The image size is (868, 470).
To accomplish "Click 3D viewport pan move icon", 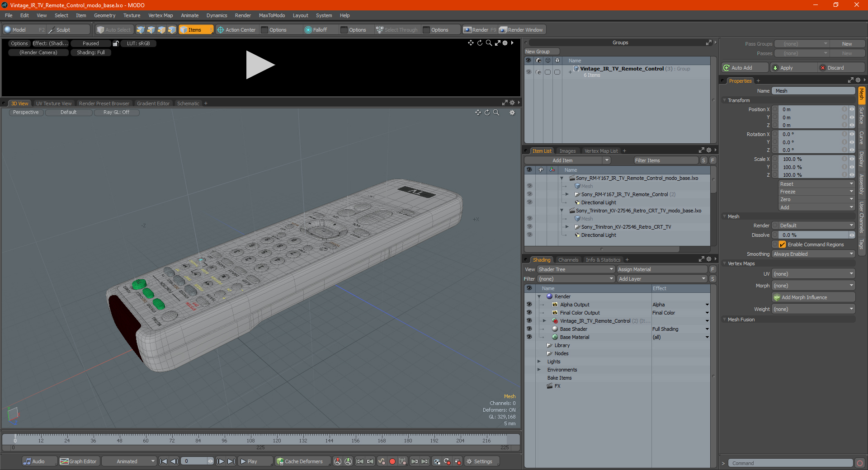I will coord(478,113).
